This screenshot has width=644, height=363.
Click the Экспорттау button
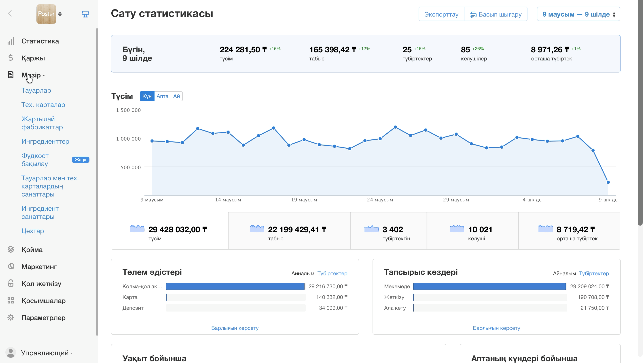(x=441, y=14)
